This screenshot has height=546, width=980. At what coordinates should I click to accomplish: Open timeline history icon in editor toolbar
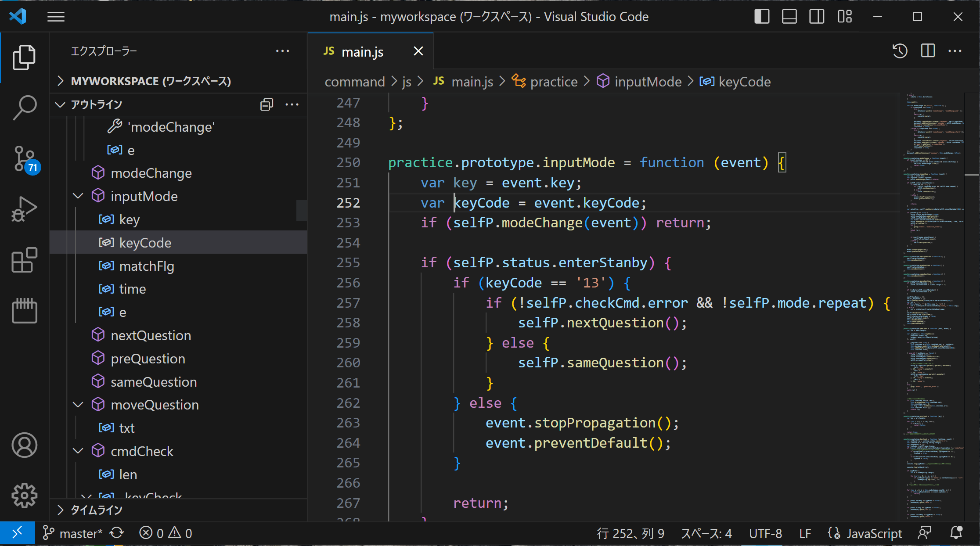tap(900, 51)
